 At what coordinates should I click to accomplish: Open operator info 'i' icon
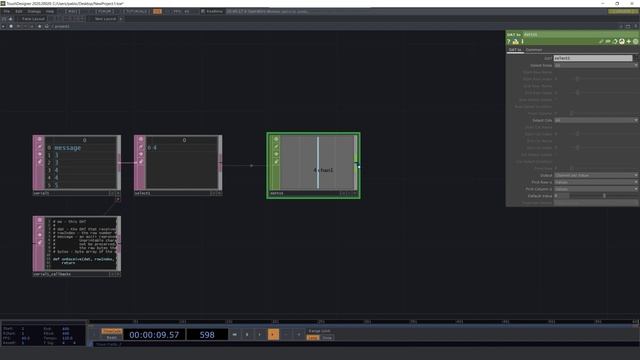pos(522,42)
